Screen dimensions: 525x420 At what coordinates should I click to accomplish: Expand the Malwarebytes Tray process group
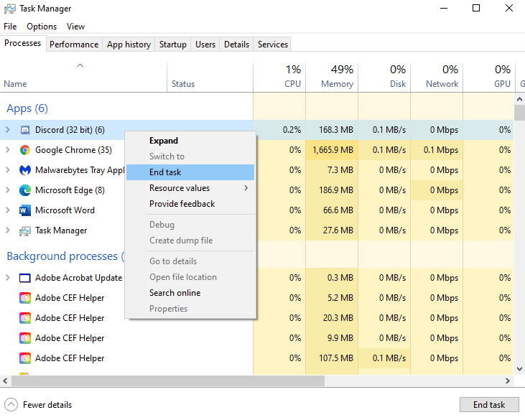[x=8, y=170]
